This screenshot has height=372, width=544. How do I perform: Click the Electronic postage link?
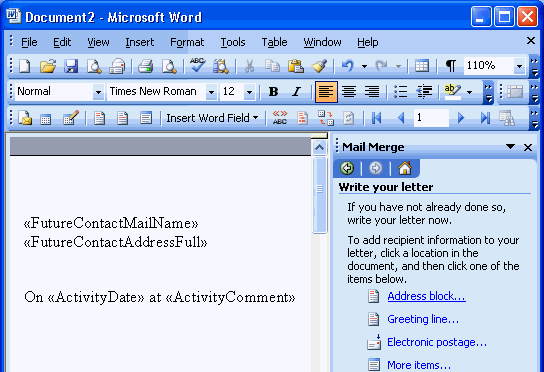[437, 342]
